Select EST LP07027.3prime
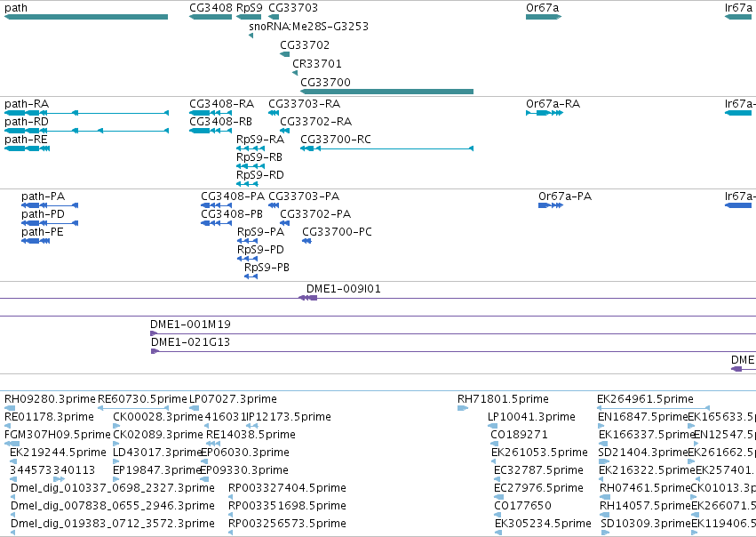This screenshot has width=756, height=537. tap(194, 408)
